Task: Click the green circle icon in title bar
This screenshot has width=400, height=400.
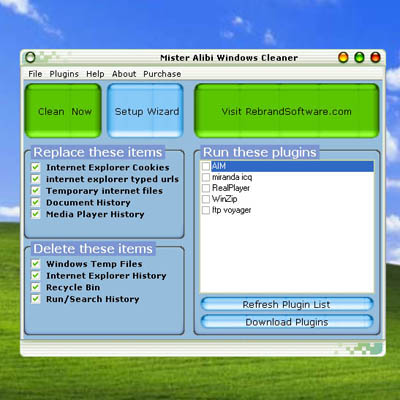Action: 30,58
